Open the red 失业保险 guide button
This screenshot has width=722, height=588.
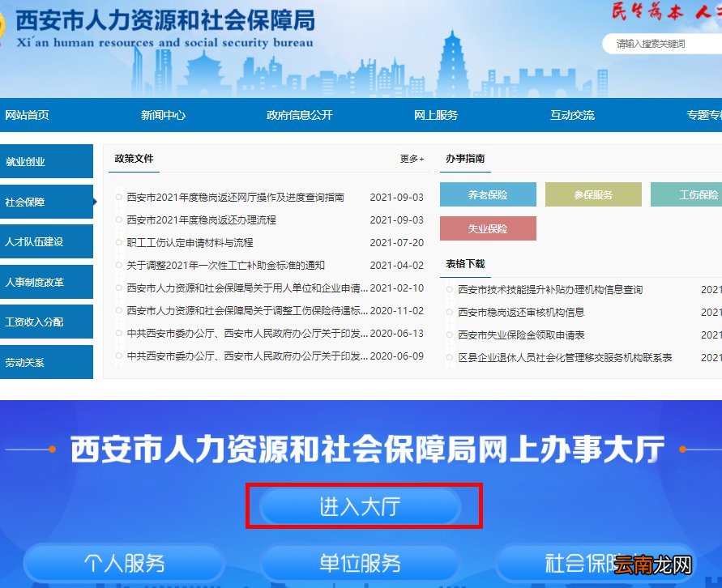(488, 228)
